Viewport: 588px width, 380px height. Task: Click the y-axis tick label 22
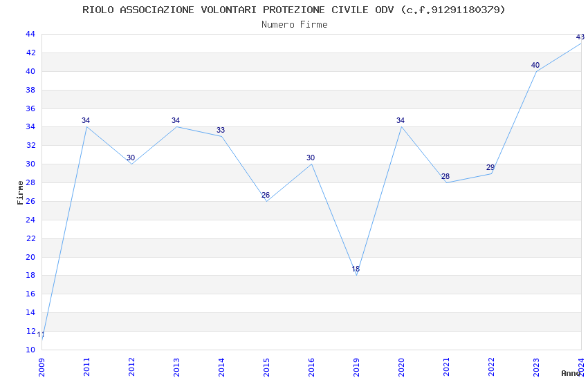point(30,238)
